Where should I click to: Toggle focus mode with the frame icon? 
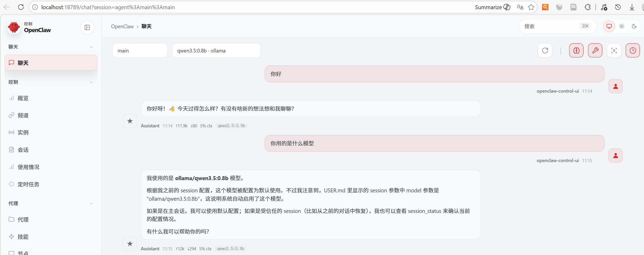click(x=614, y=50)
